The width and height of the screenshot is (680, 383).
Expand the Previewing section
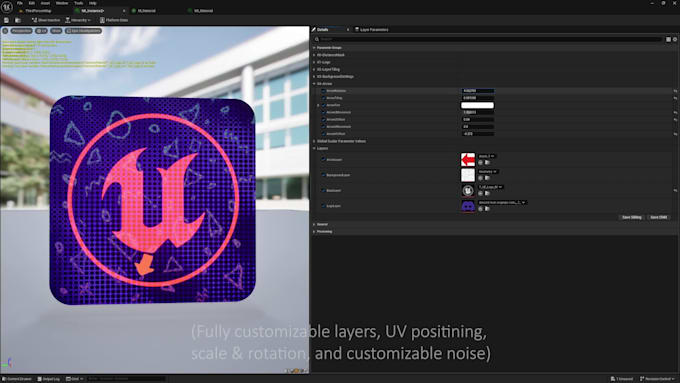(x=314, y=232)
